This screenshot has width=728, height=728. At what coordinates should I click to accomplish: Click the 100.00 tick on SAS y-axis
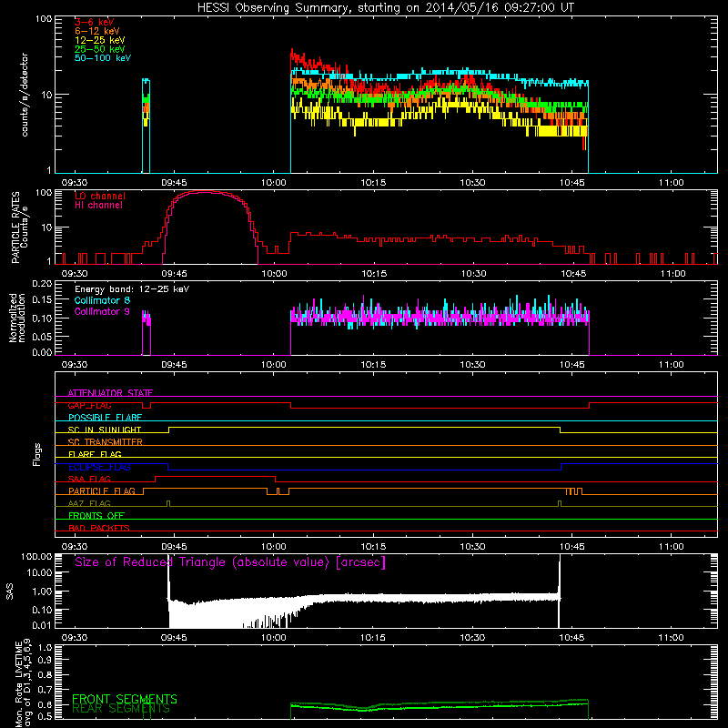click(36, 557)
